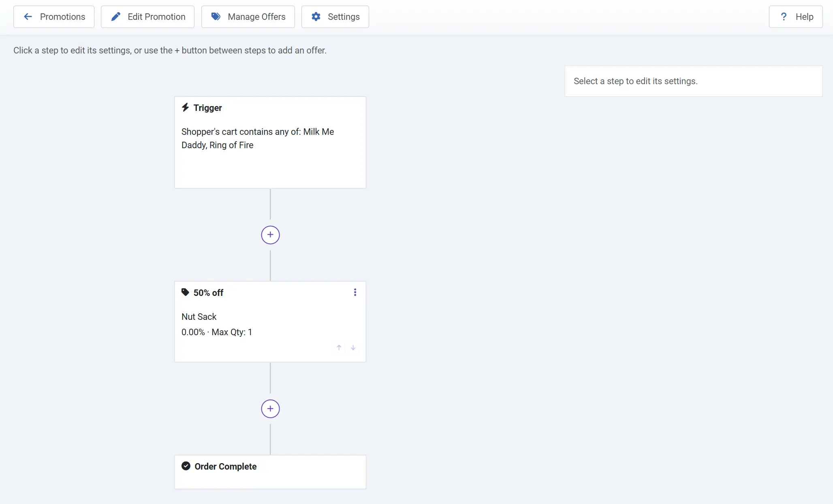The height and width of the screenshot is (504, 833).
Task: Click the lightning bolt Trigger icon
Action: [185, 107]
